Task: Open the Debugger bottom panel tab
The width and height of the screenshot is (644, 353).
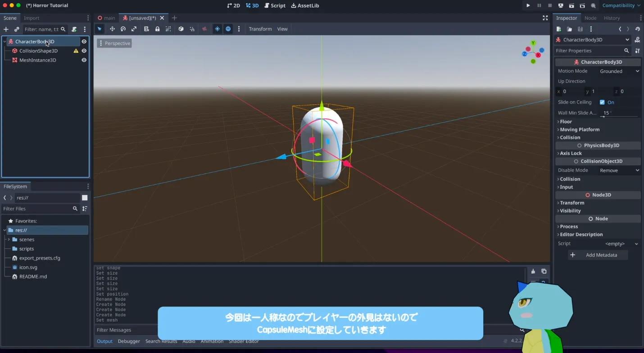Action: click(x=129, y=341)
